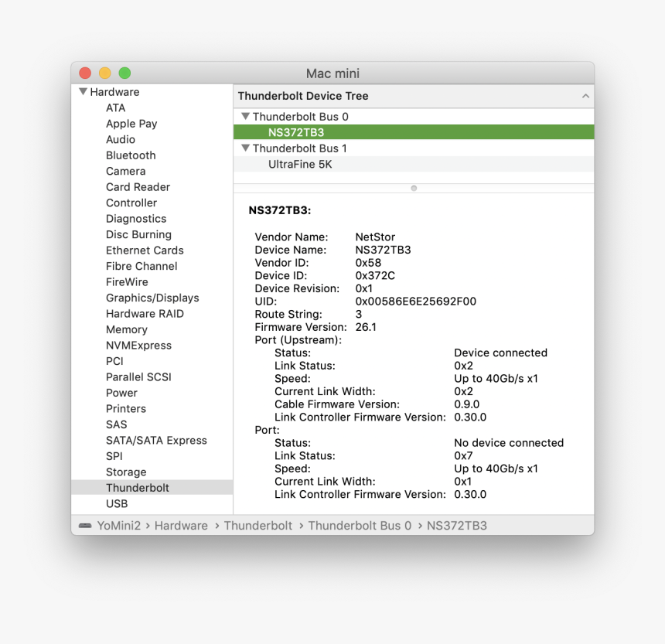Open the Disc Burning sidebar item
Image resolution: width=665 pixels, height=644 pixels.
click(138, 234)
